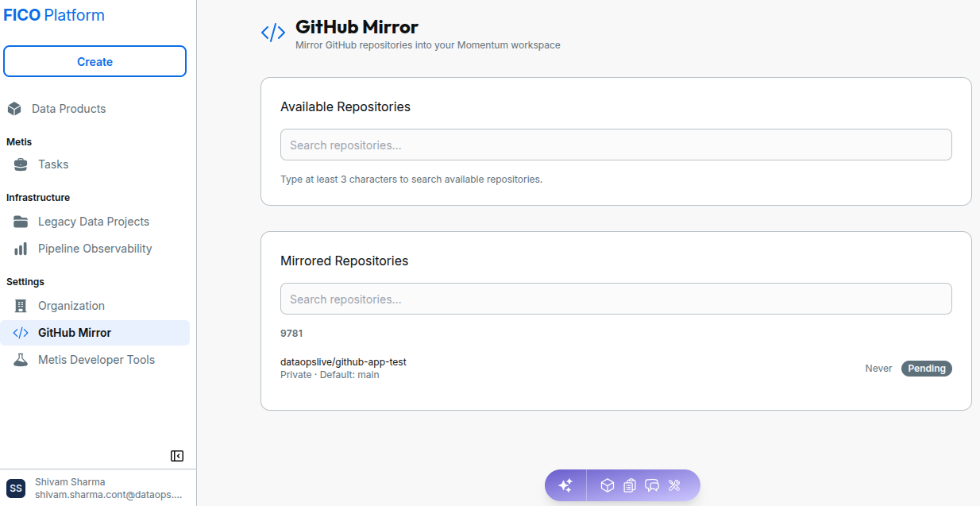Open the dataopslive/github-app-test repository
The width and height of the screenshot is (980, 506).
[x=343, y=361]
